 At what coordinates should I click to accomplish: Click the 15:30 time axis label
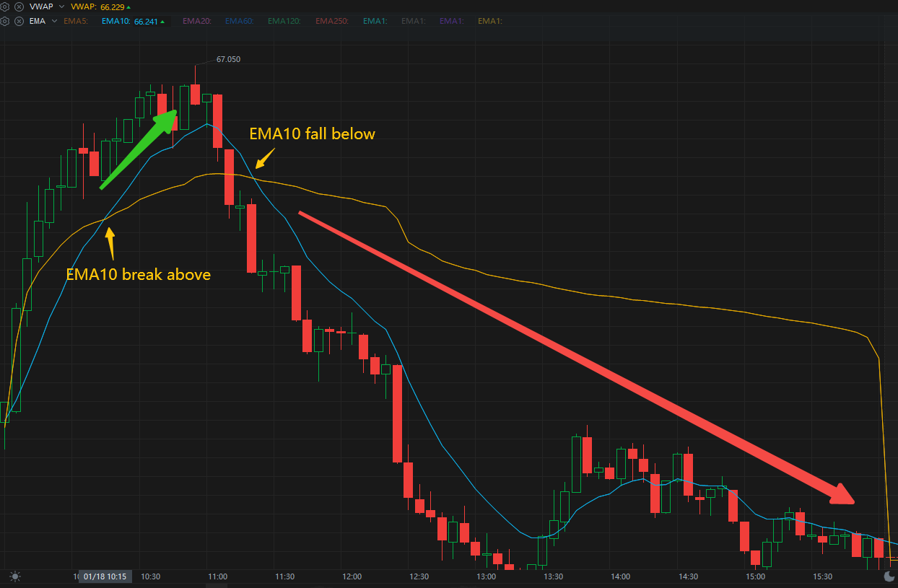click(x=822, y=576)
